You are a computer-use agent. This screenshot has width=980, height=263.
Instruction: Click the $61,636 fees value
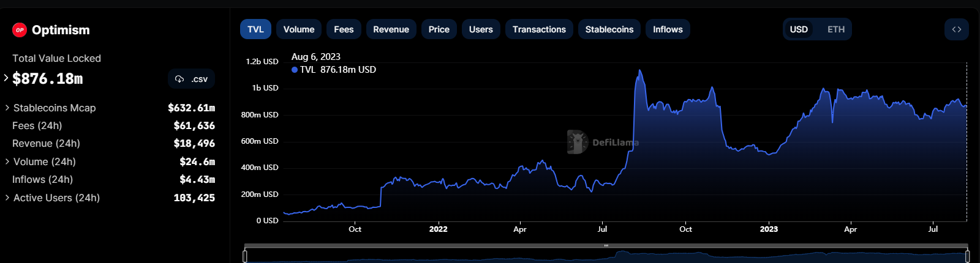tap(194, 125)
